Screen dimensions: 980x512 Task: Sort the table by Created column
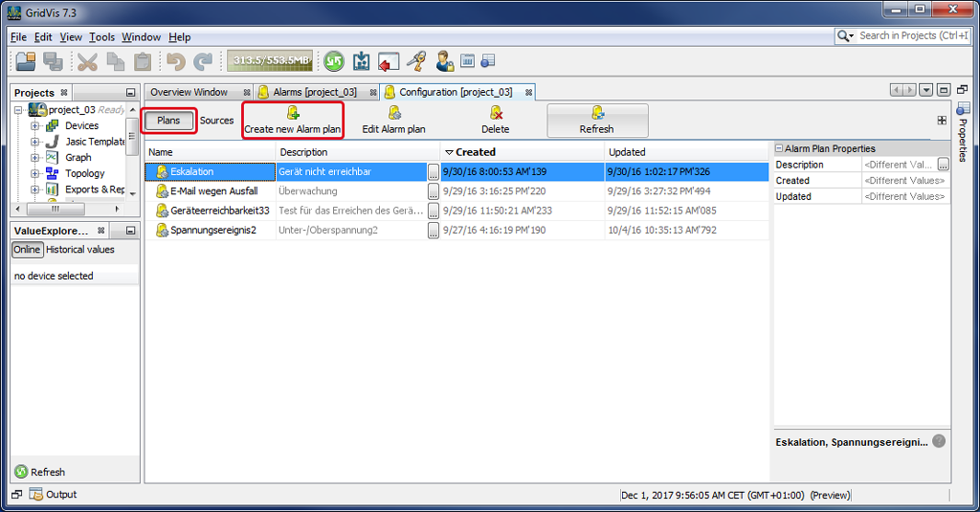[x=475, y=152]
